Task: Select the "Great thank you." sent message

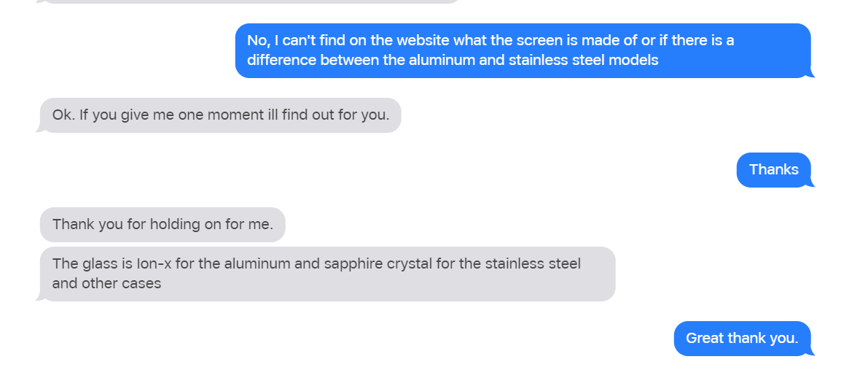Action: click(742, 338)
